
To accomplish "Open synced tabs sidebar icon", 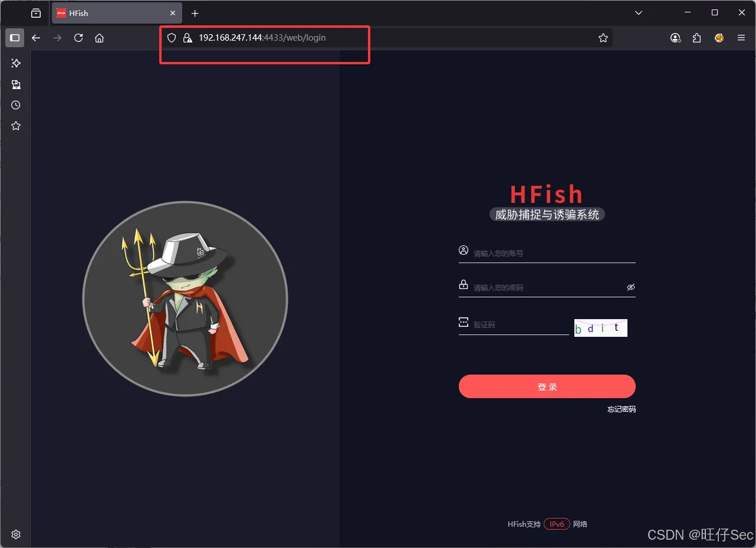I will click(16, 84).
